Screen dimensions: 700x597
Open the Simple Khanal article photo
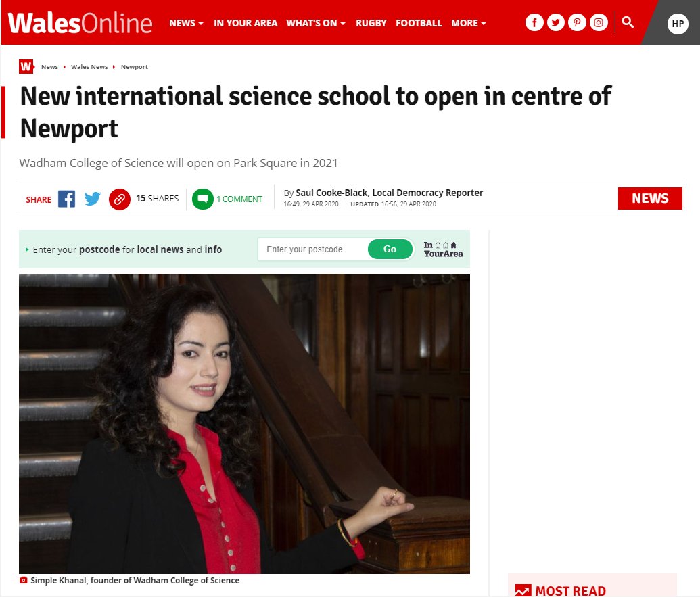[244, 423]
